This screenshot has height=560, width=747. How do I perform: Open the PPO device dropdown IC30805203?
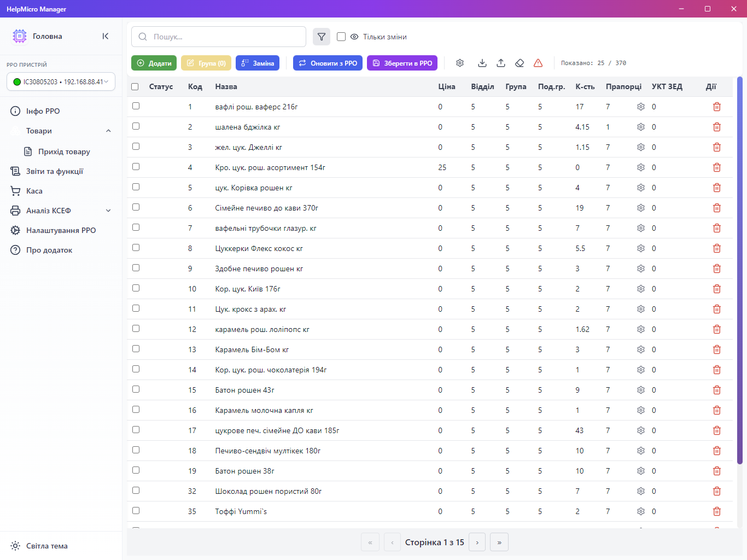coord(61,81)
